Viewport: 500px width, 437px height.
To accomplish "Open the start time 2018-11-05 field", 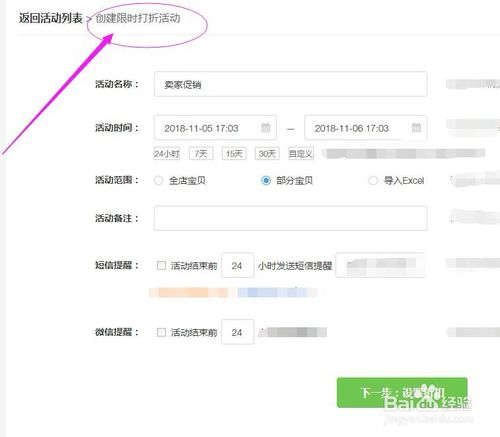I will tap(215, 128).
